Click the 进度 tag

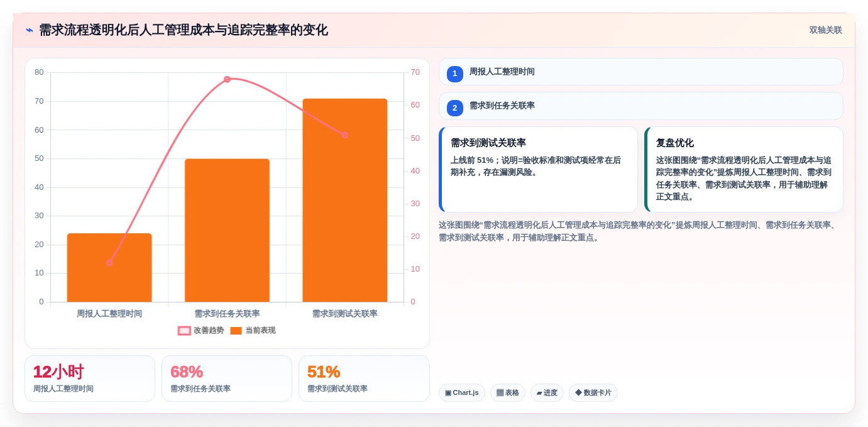click(x=547, y=392)
